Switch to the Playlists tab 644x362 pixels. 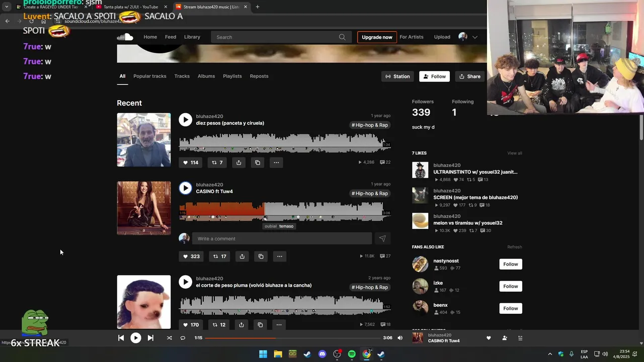[232, 76]
